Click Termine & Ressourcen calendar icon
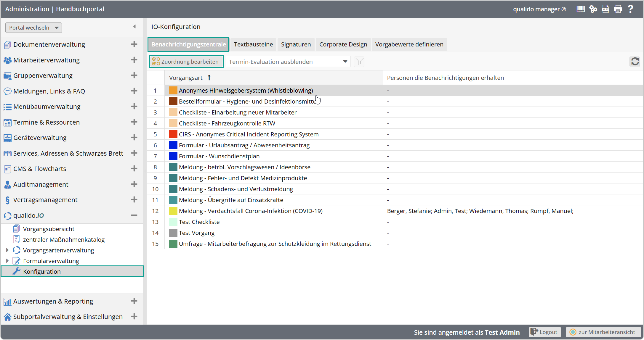Image resolution: width=644 pixels, height=340 pixels. click(8, 123)
